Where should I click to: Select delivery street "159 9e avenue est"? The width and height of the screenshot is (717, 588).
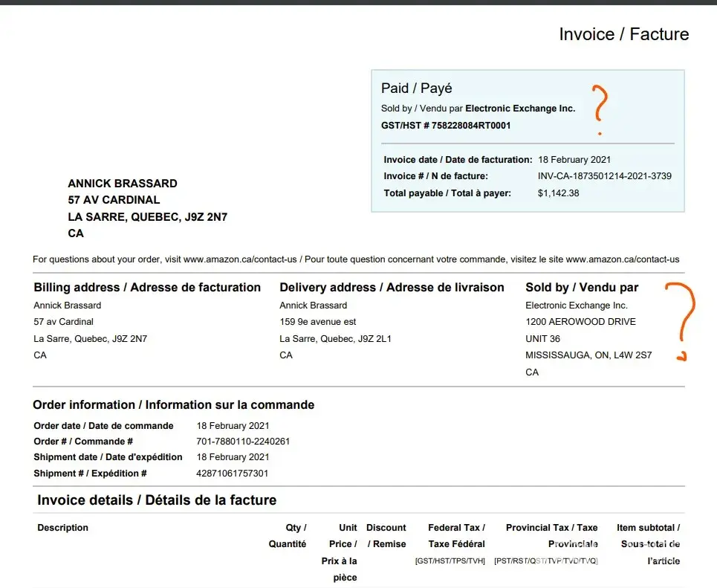pyautogui.click(x=317, y=322)
